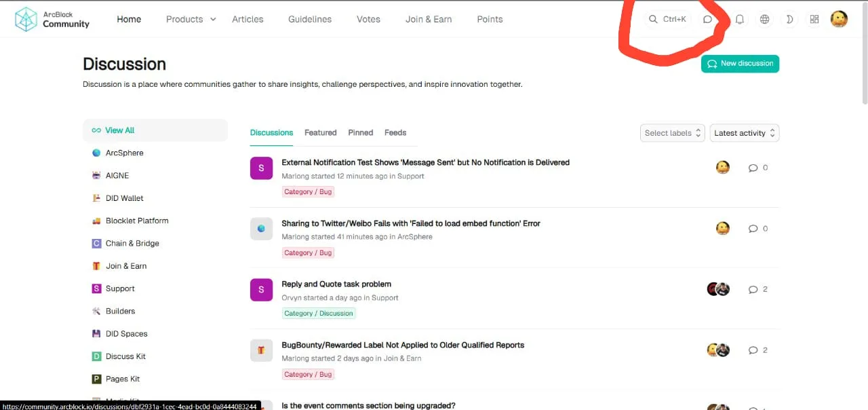Open the notifications bell

pyautogui.click(x=740, y=19)
